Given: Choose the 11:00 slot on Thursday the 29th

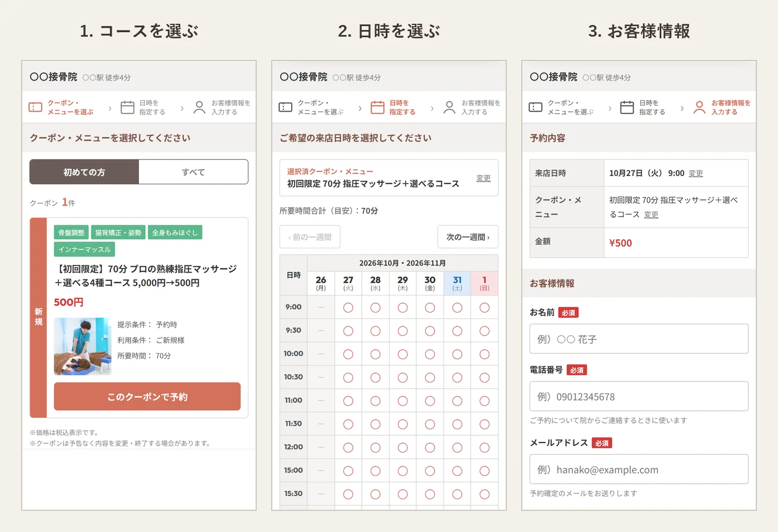Looking at the screenshot, I should coord(403,401).
